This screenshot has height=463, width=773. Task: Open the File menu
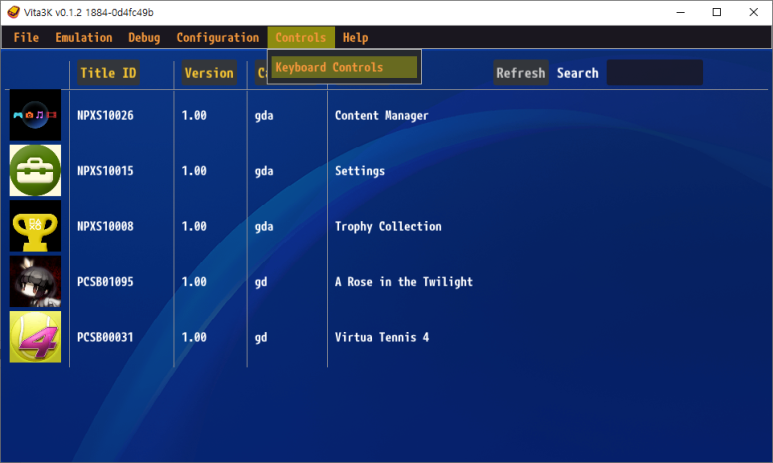pyautogui.click(x=26, y=37)
